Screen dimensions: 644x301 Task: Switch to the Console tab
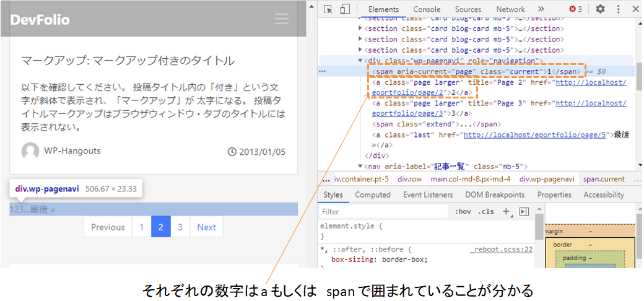coord(427,9)
